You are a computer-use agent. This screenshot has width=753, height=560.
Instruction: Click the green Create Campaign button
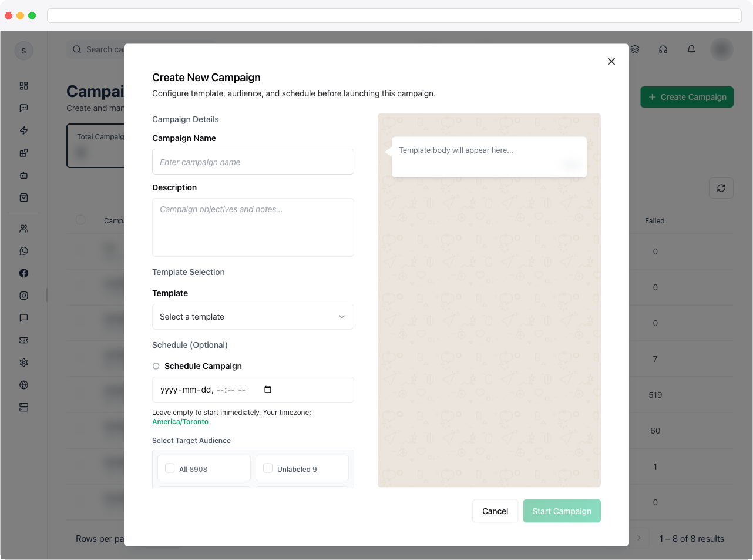tap(687, 97)
